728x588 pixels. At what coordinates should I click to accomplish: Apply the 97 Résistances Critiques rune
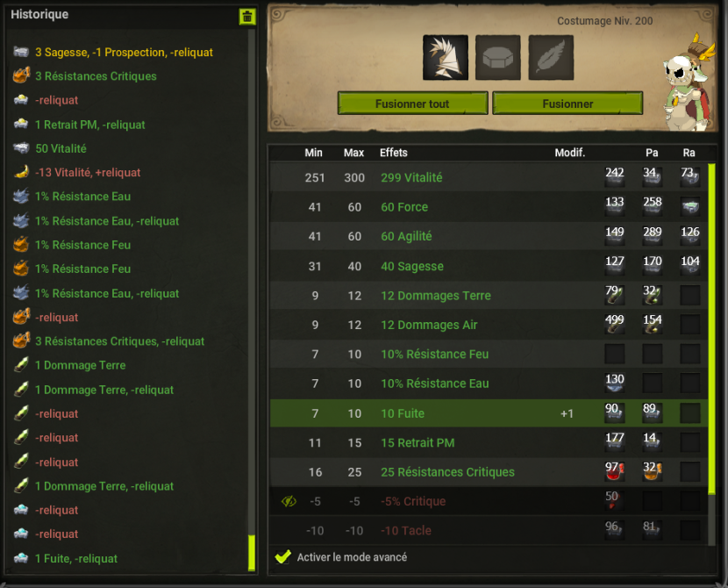[x=614, y=471]
